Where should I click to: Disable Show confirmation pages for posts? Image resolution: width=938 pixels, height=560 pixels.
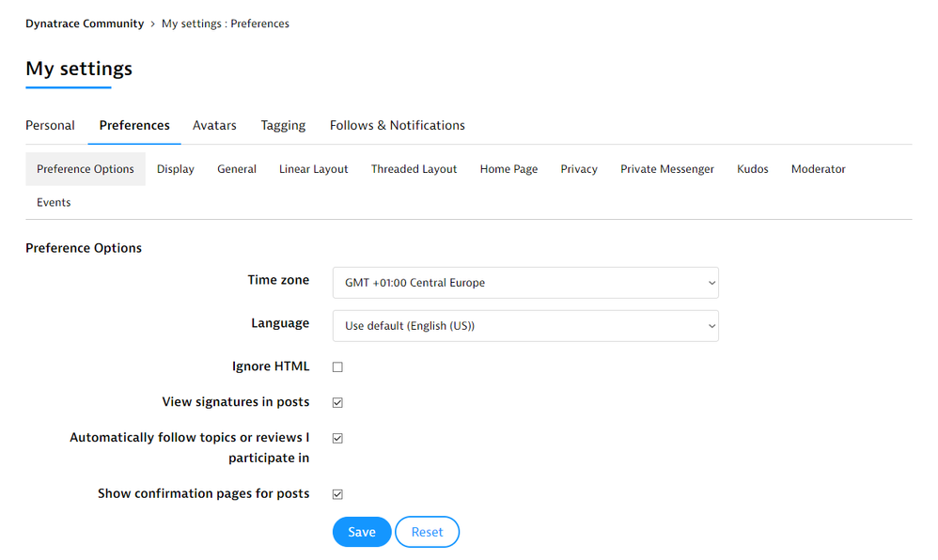tap(337, 494)
